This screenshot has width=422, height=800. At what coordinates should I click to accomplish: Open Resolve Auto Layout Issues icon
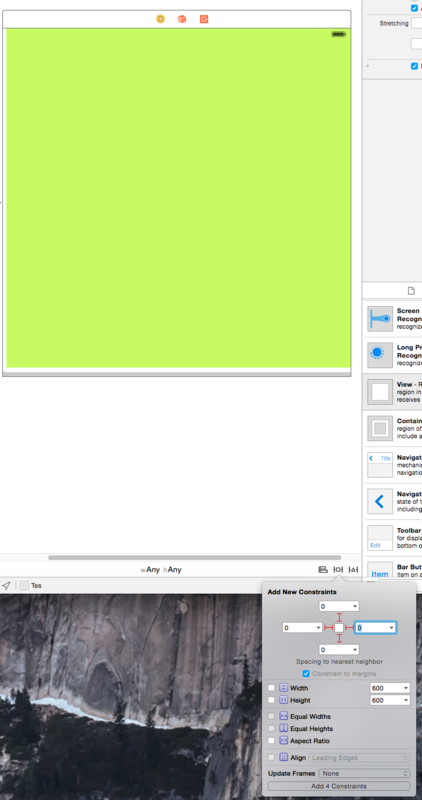[x=353, y=569]
